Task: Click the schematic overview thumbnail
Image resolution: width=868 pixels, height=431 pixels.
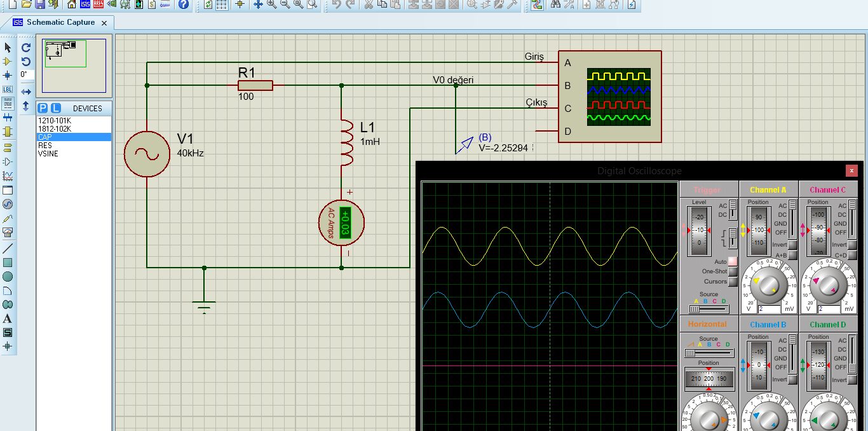Action: point(74,65)
